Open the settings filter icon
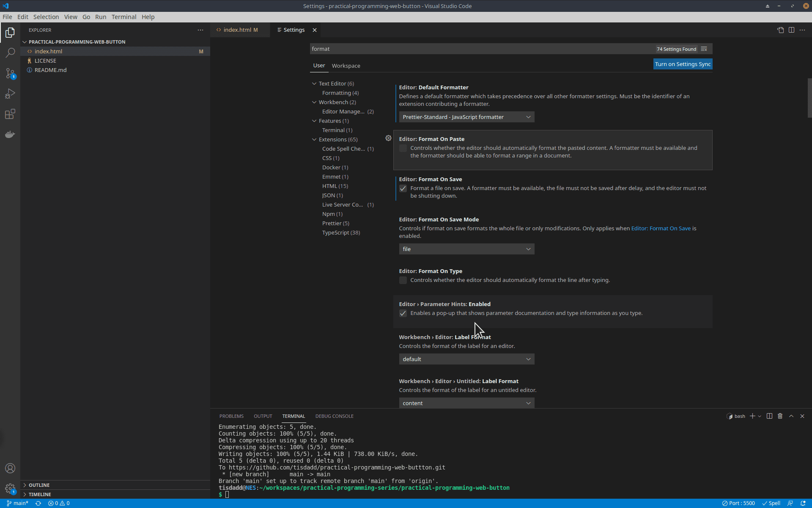 [x=703, y=49]
